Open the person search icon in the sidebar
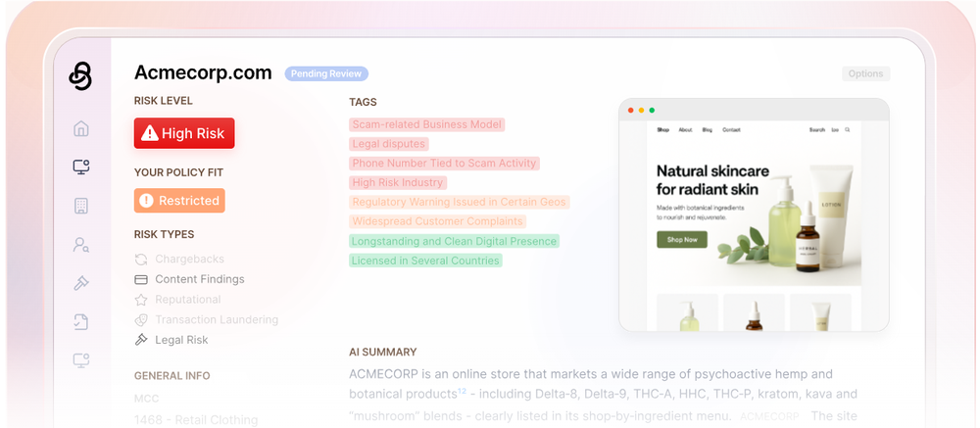 [x=81, y=244]
